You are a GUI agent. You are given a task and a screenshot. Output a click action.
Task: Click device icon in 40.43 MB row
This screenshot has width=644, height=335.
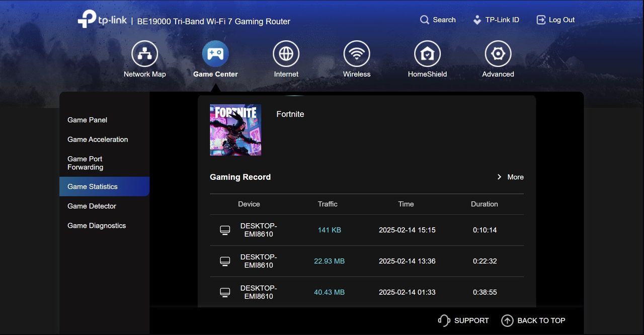(x=225, y=292)
